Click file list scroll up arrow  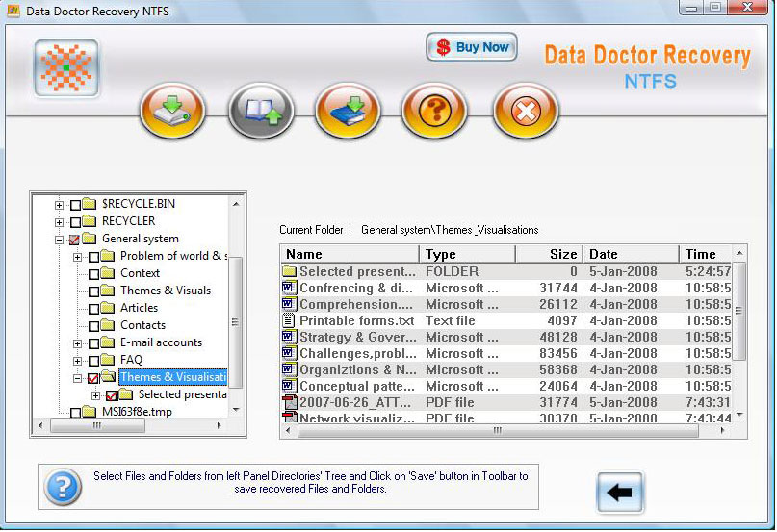(739, 253)
